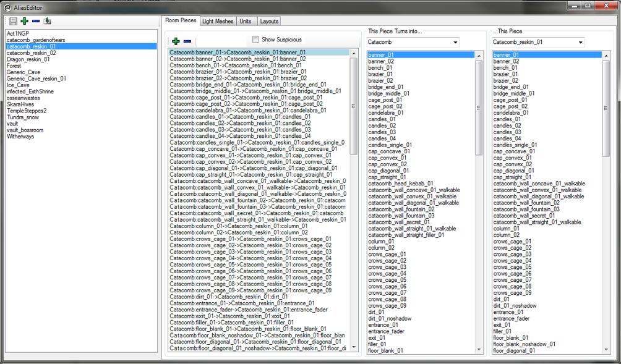Screen dimensions: 621x364
Task: Toggle the Show Suspicious checkbox
Action: (x=256, y=39)
